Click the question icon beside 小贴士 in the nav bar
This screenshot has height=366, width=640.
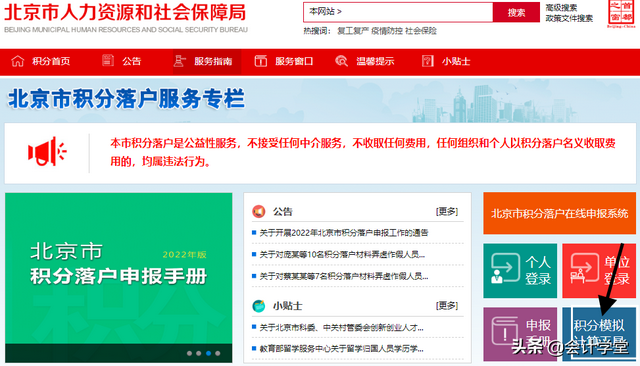[x=427, y=61]
